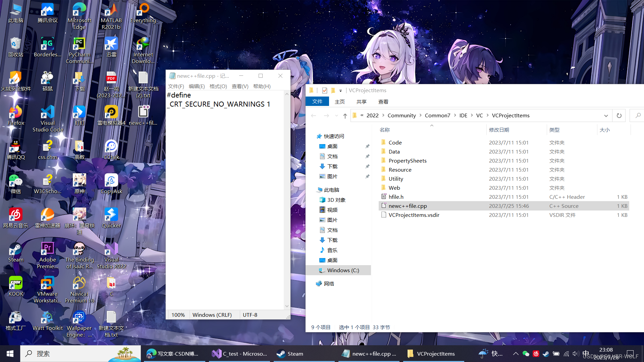Open the KOOK desktop icon
The width and height of the screenshot is (644, 362).
(x=15, y=287)
